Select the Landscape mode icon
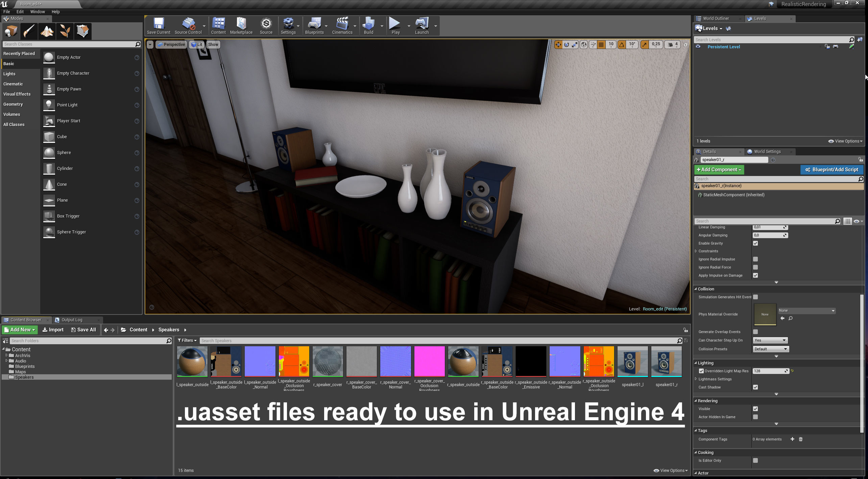The image size is (868, 479). 47,31
